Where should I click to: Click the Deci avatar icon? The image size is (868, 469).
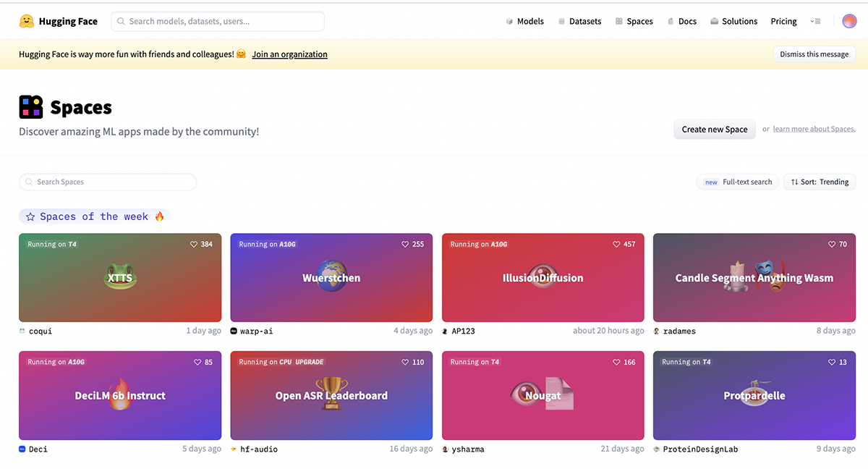[x=22, y=449]
